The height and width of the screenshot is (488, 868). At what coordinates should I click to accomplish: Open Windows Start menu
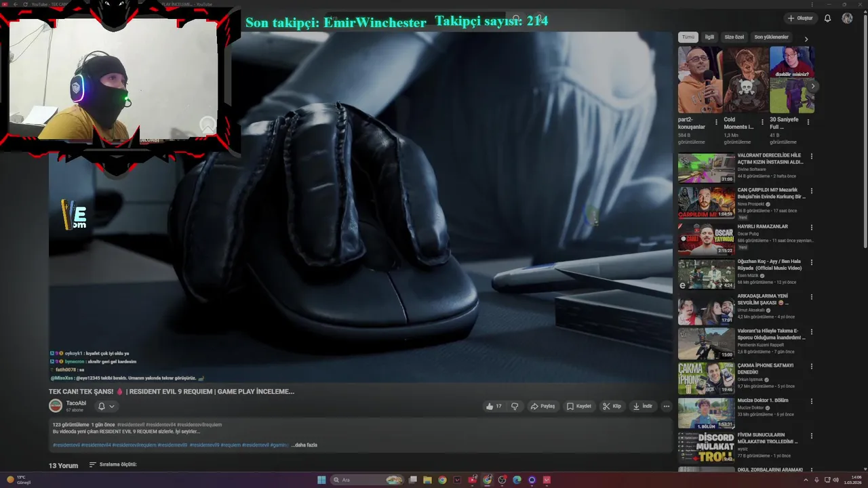pos(321,480)
